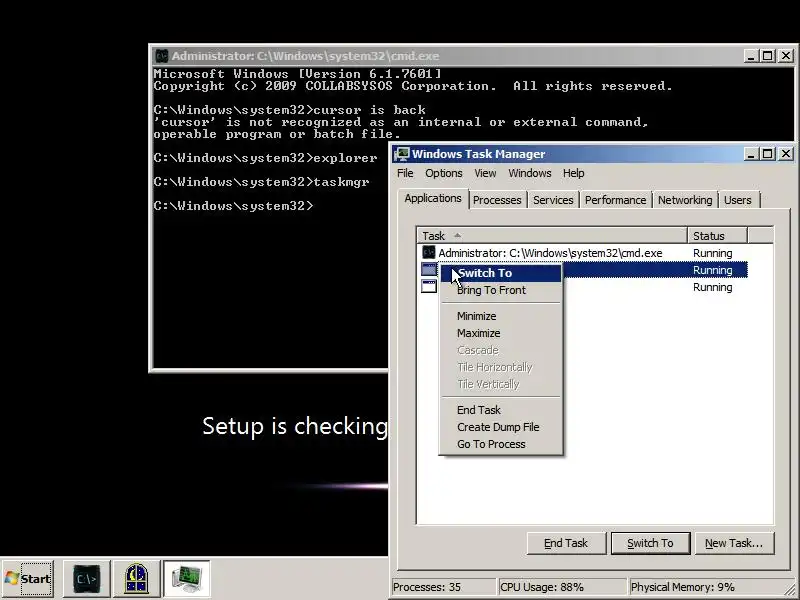Click the cmd prompt line C:\Windows\system32>
The height and width of the screenshot is (600, 800).
pos(233,206)
